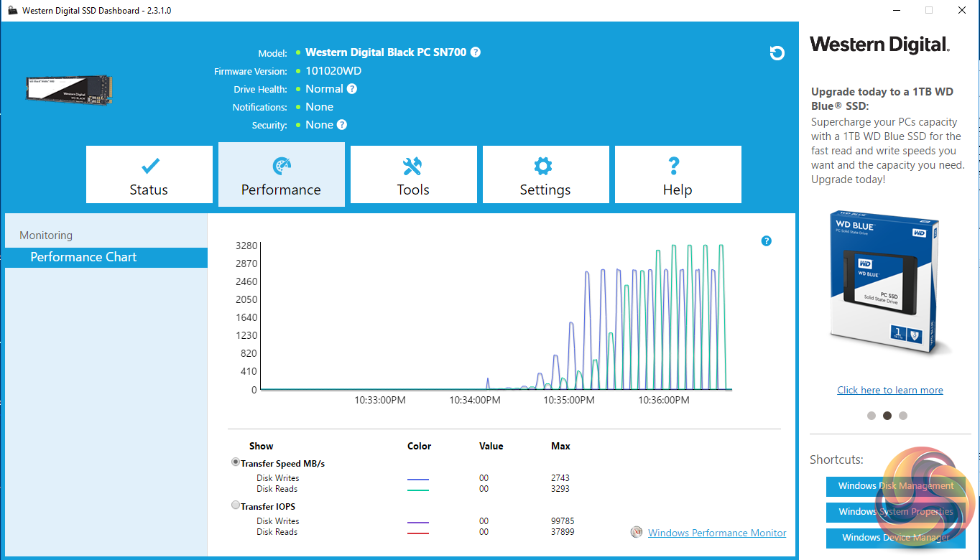Click the help icon next to Security
Image resolution: width=980 pixels, height=560 pixels.
[x=342, y=125]
